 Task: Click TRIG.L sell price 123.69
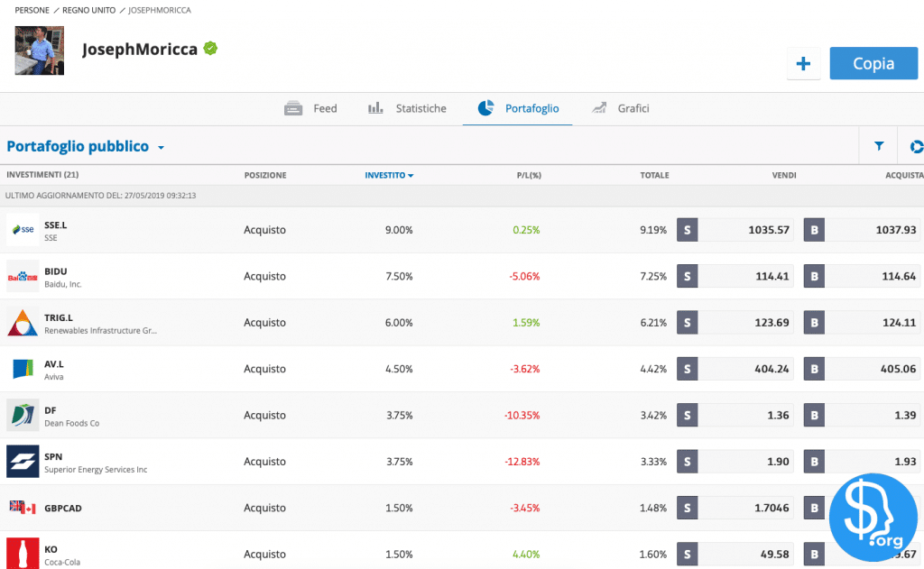(x=772, y=323)
